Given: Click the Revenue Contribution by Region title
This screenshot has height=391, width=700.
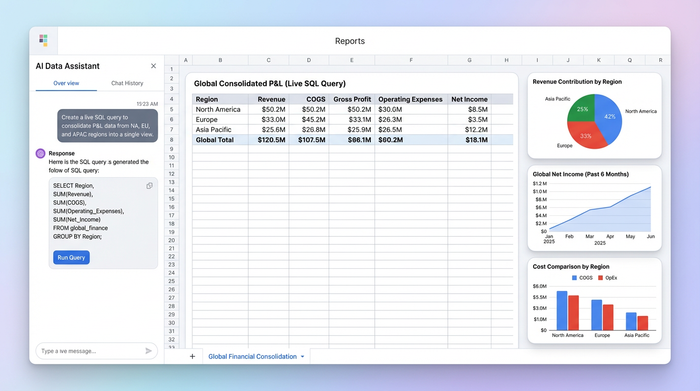Looking at the screenshot, I should click(577, 82).
